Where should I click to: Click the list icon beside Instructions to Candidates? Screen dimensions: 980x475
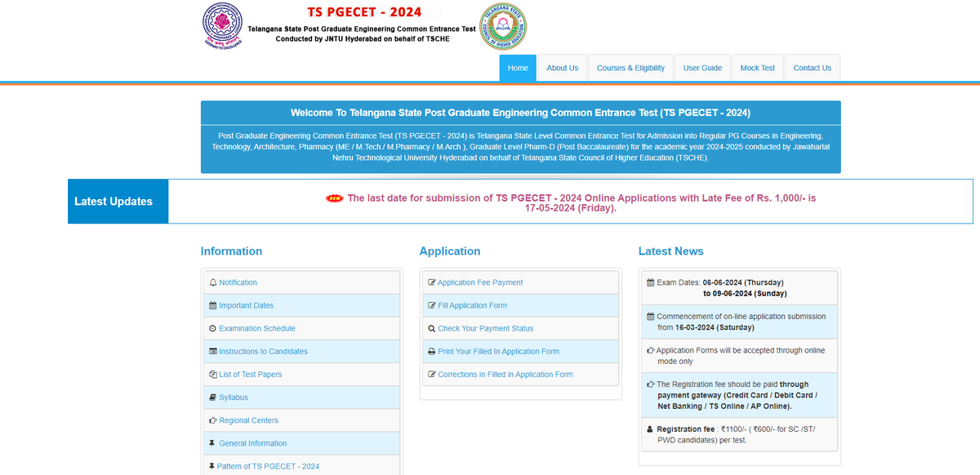pos(213,352)
